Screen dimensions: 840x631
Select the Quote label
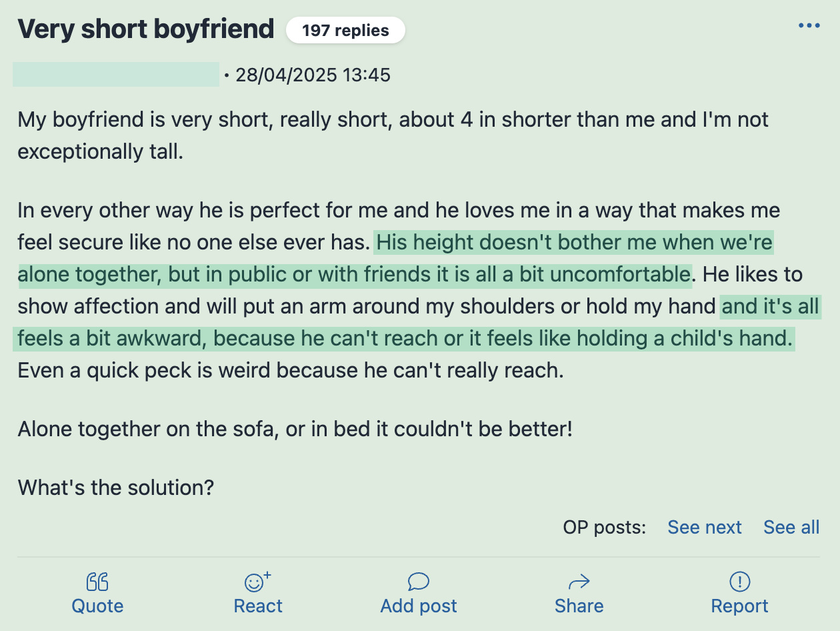(97, 606)
